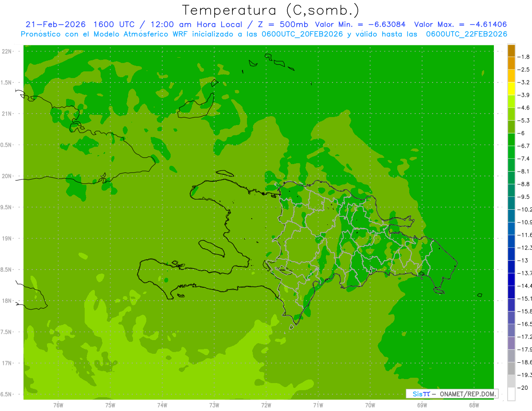
Task: Click the 68W longitude label
Action: [473, 405]
